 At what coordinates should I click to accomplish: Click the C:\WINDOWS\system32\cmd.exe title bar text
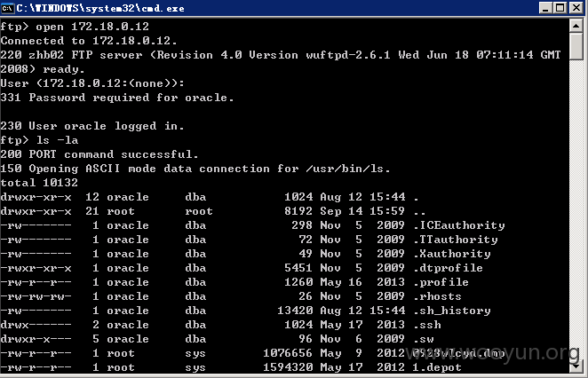[100, 8]
